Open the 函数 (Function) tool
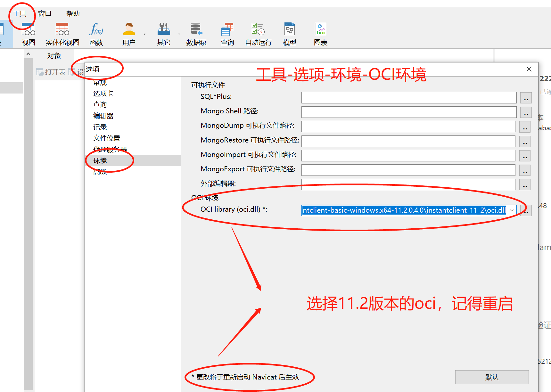 tap(96, 33)
